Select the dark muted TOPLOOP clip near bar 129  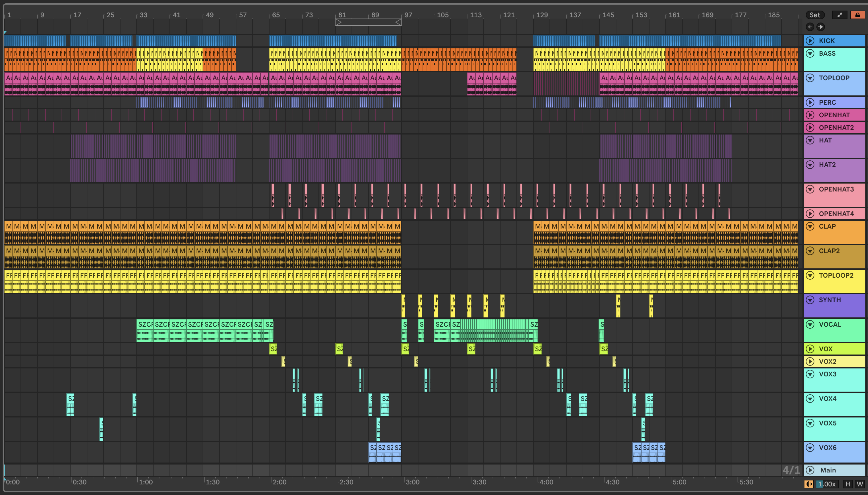(x=566, y=83)
